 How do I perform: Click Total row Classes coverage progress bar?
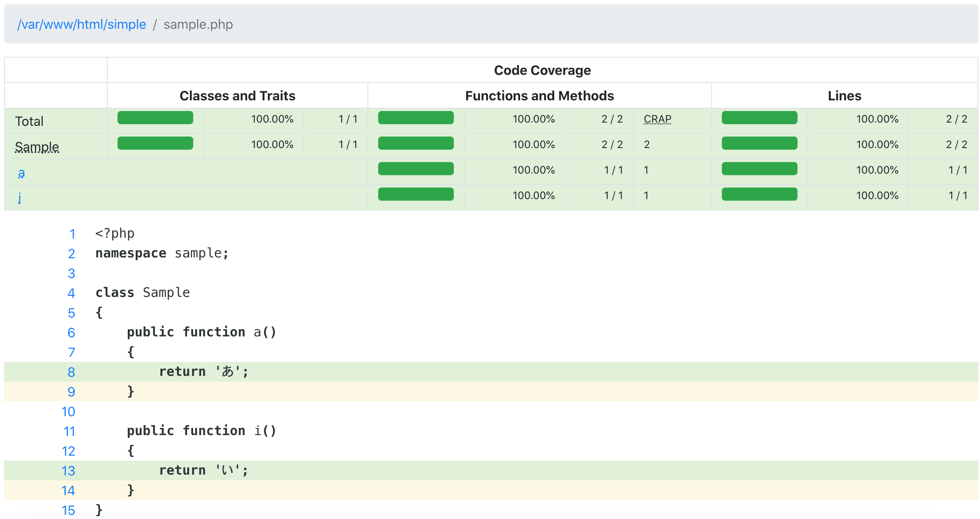155,118
